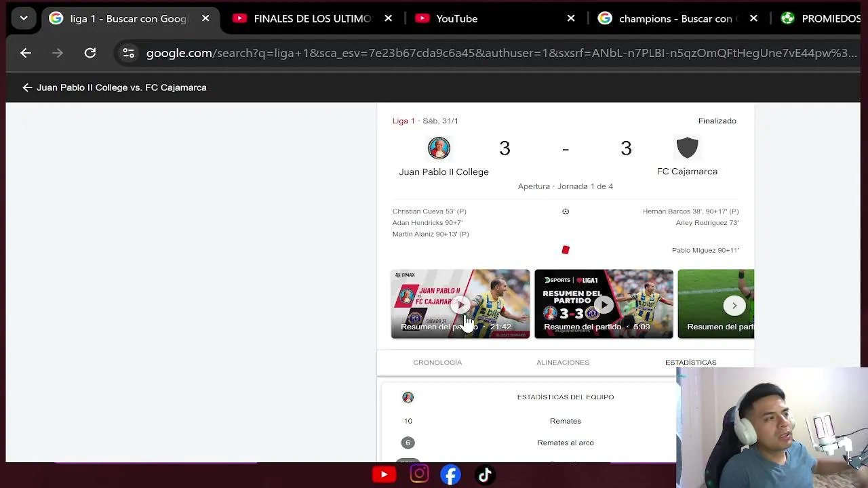Image resolution: width=868 pixels, height=488 pixels.
Task: Return via 'Juan Pablo II College vs. FC Cajamarca' back arrow
Action: click(27, 87)
